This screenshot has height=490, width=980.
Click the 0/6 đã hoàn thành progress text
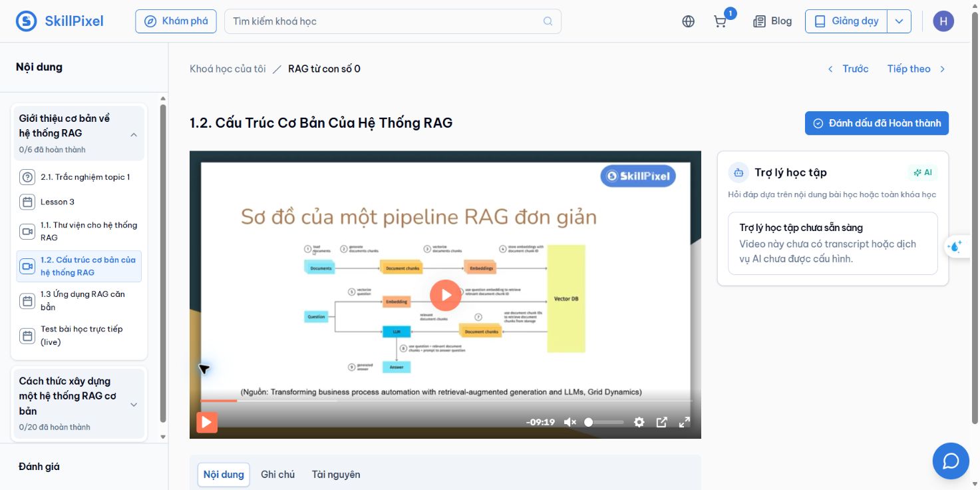[52, 150]
